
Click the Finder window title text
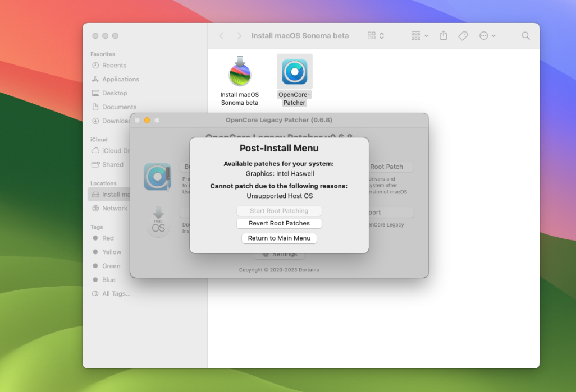[300, 35]
